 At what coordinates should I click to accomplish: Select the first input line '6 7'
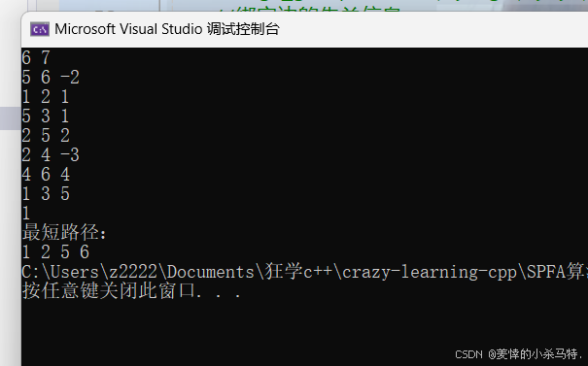click(x=36, y=57)
